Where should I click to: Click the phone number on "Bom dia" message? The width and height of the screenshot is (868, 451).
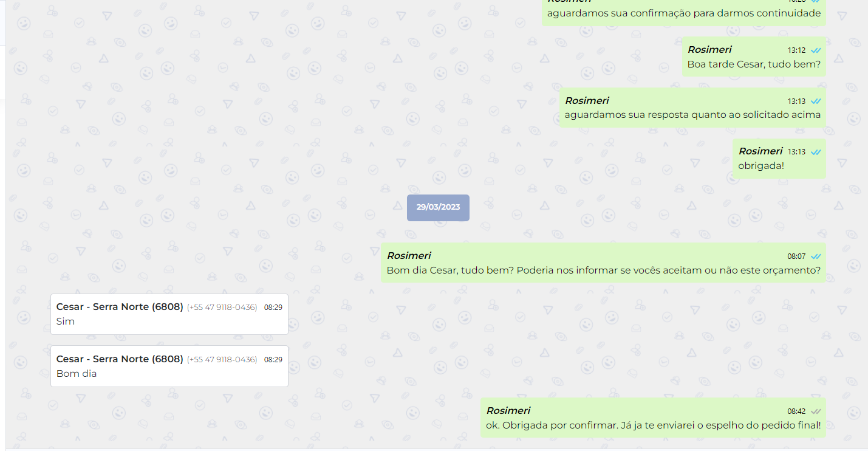[222, 360]
